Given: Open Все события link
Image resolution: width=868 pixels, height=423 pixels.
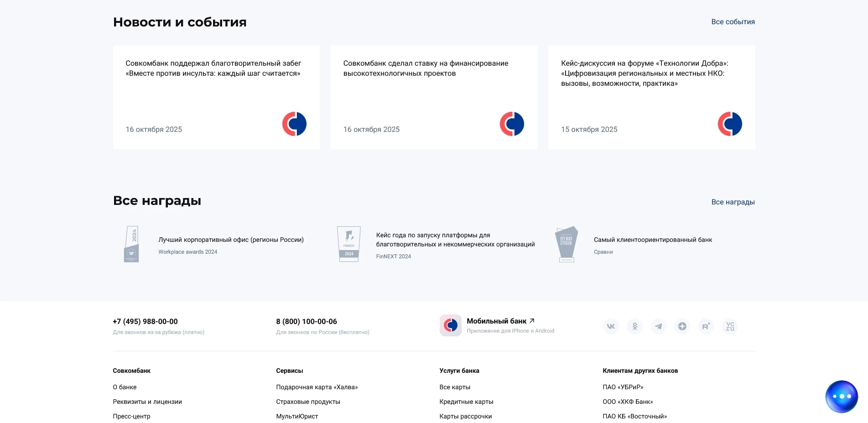Looking at the screenshot, I should tap(733, 21).
